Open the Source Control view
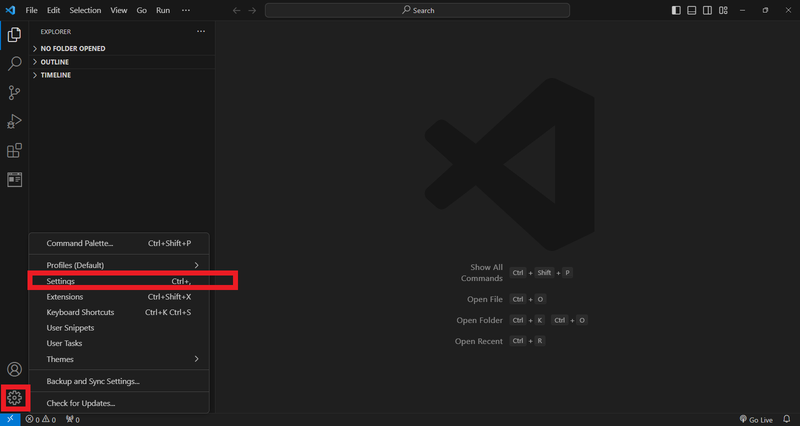This screenshot has height=426, width=800. pos(14,92)
